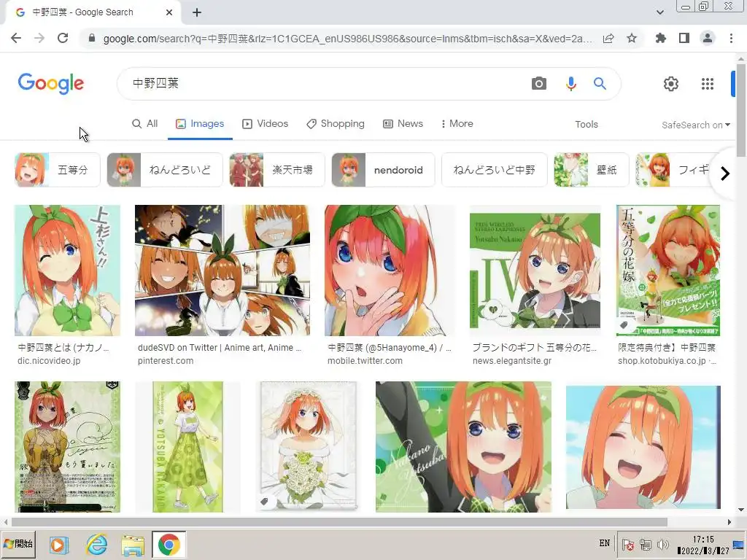Select the nendoroid suggestion chip
747x560 pixels.
click(x=384, y=170)
